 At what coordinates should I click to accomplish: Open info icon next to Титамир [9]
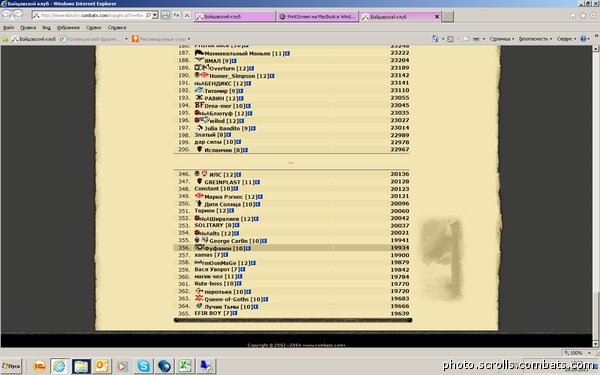pyautogui.click(x=240, y=91)
